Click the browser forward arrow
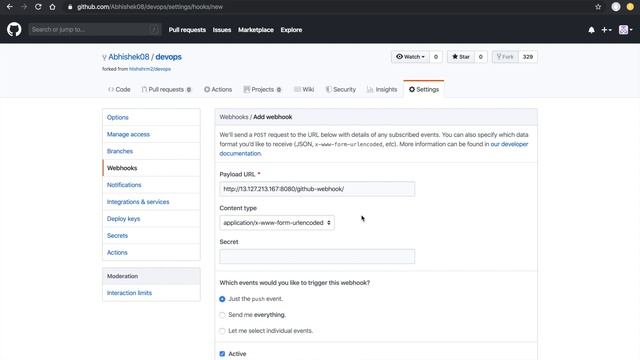 point(24,7)
